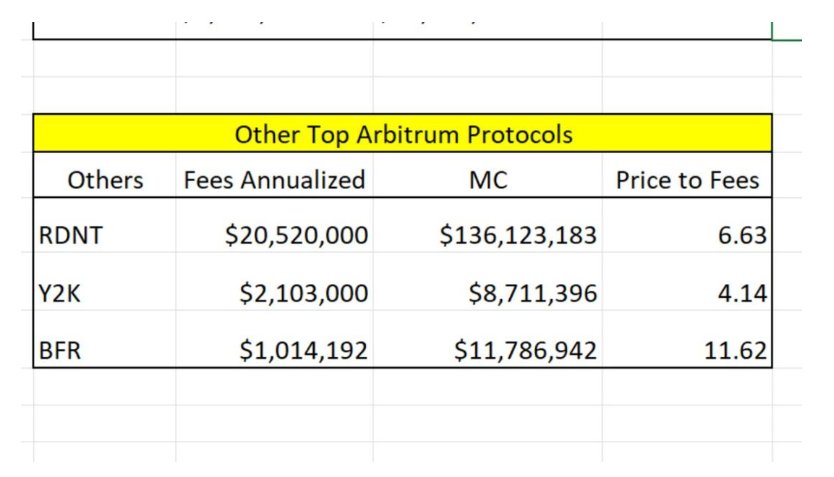Select the $1,014,192 fees cell
The image size is (834, 477).
(274, 339)
